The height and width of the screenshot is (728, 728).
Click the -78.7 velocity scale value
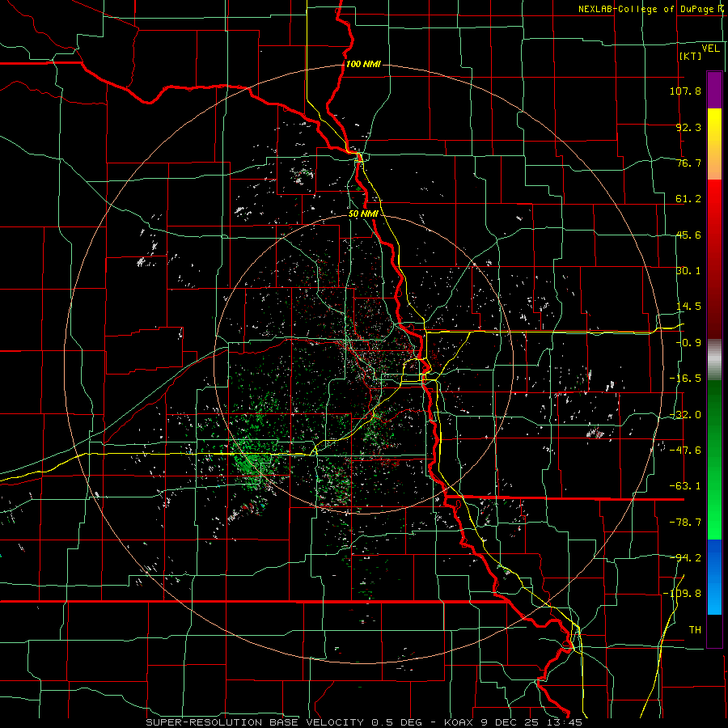(x=685, y=523)
